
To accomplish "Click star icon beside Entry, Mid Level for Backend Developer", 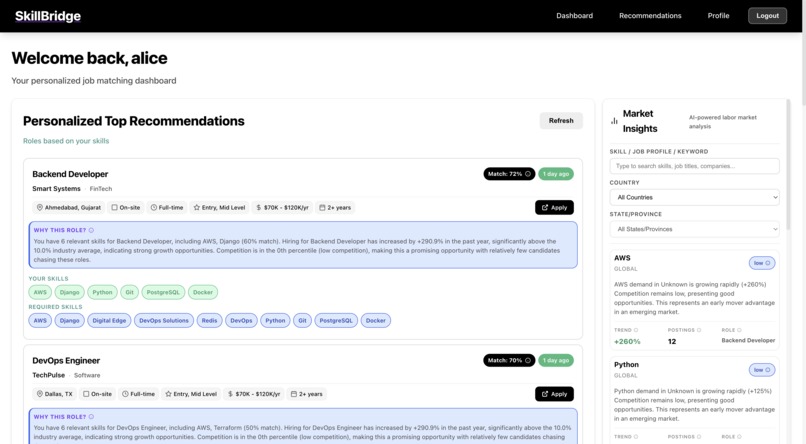I will pos(196,208).
